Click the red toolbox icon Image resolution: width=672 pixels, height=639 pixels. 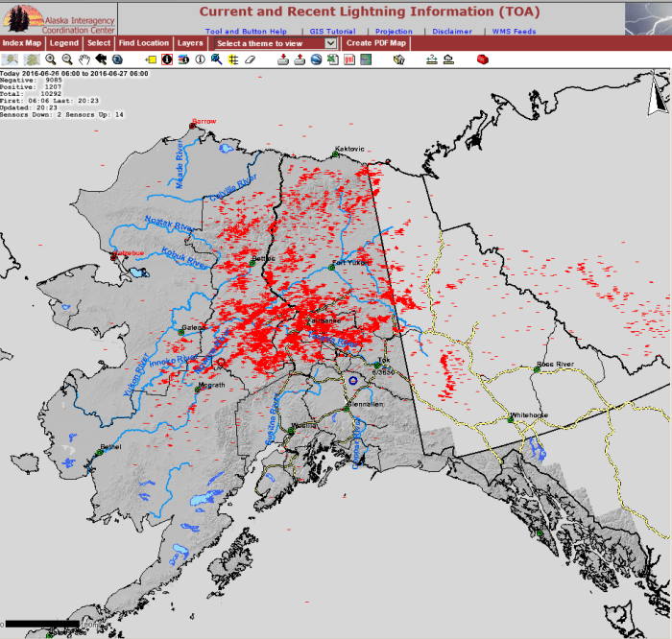483,59
